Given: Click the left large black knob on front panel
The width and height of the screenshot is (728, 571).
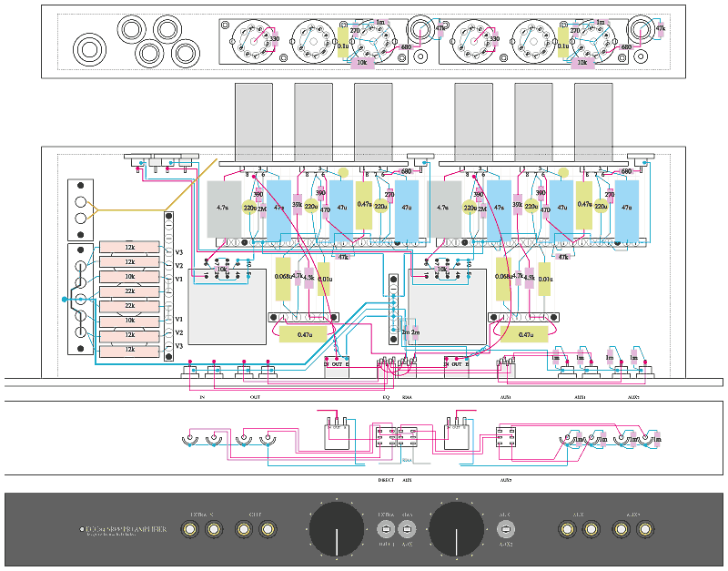Looking at the screenshot, I should click(x=337, y=528).
